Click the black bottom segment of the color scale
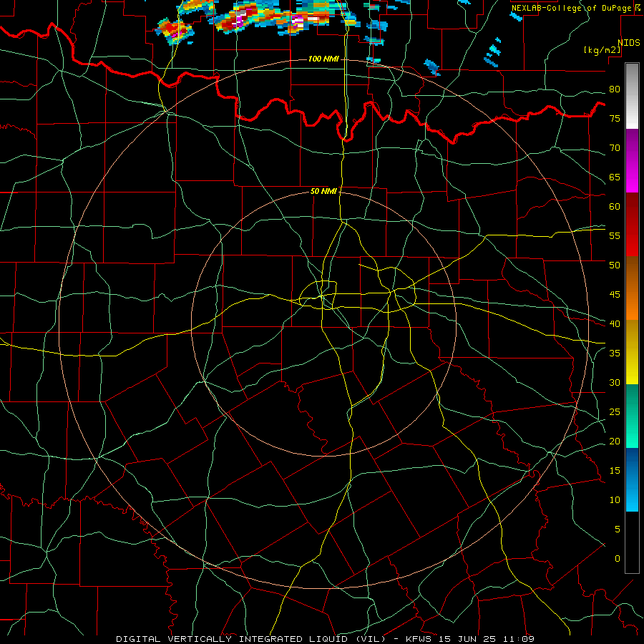The height and width of the screenshot is (644, 644). (x=632, y=542)
